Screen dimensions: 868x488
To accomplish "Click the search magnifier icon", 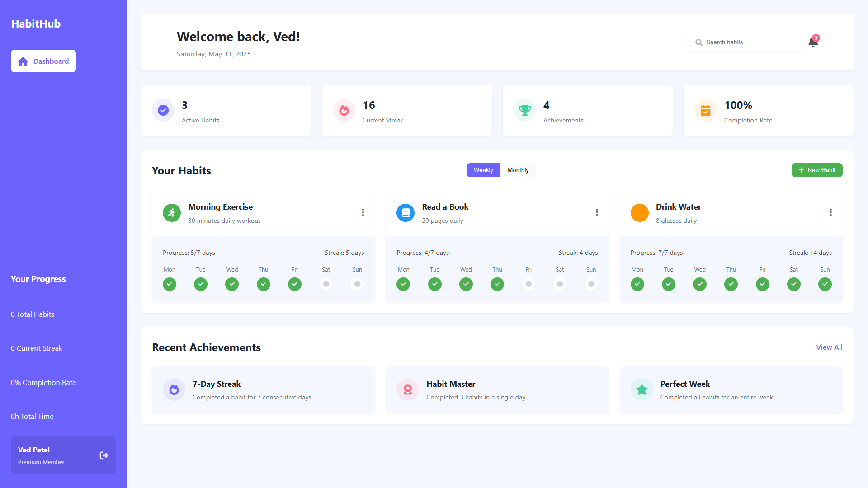I will (x=699, y=42).
